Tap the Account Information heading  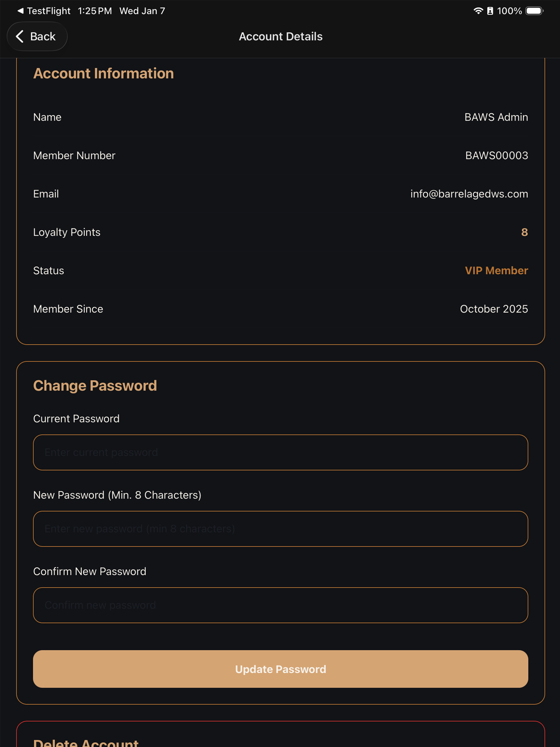click(103, 73)
